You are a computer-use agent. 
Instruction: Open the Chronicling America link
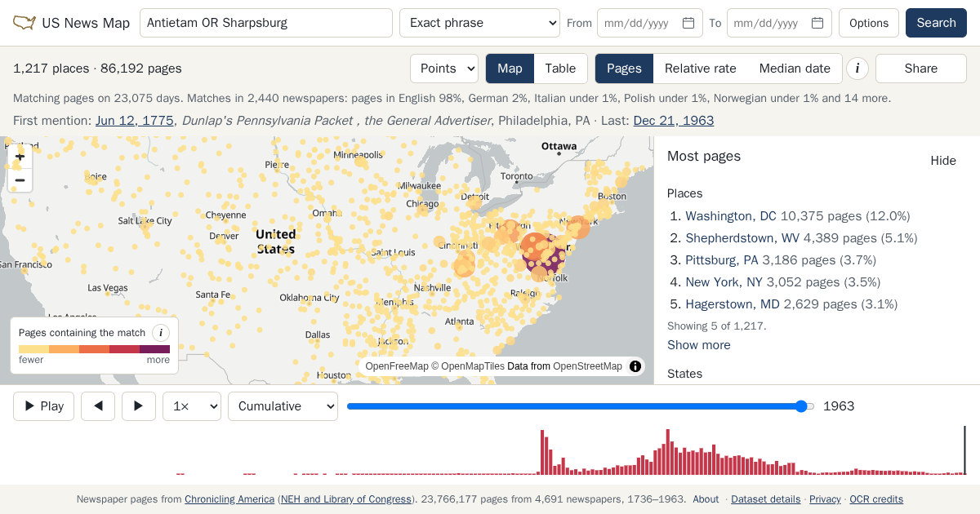coord(229,499)
